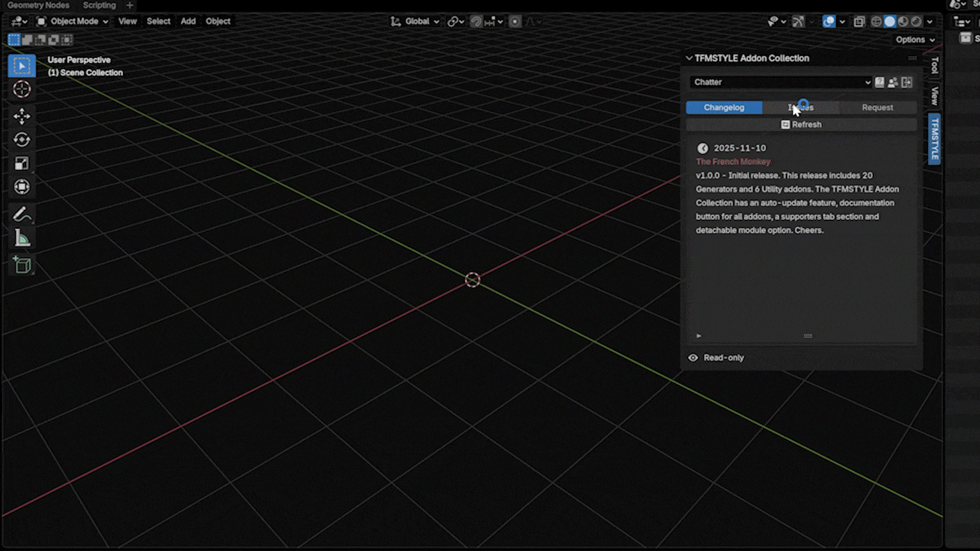Toggle snapping magnet icon

476,21
